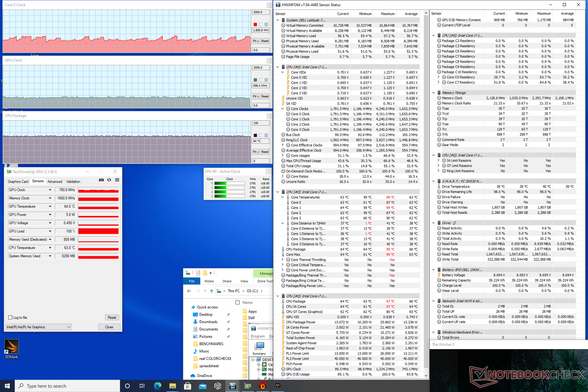Open Task View from the taskbar
This screenshot has height=392, width=588.
(142, 386)
